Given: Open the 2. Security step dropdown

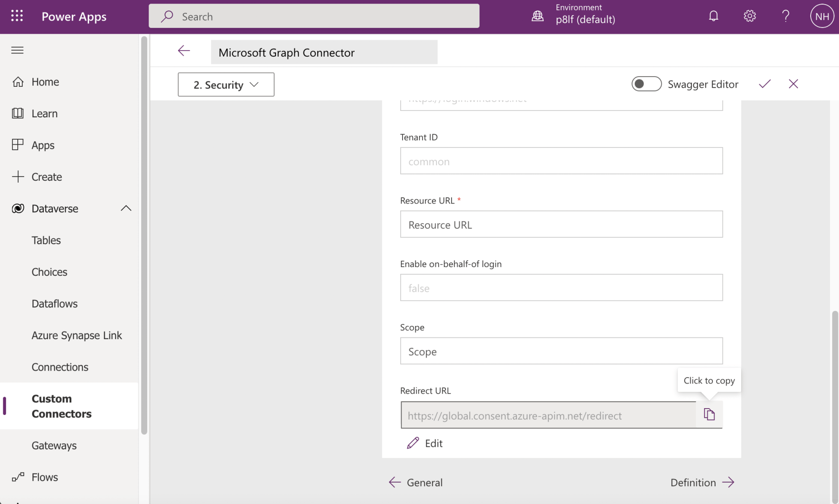Looking at the screenshot, I should 226,84.
